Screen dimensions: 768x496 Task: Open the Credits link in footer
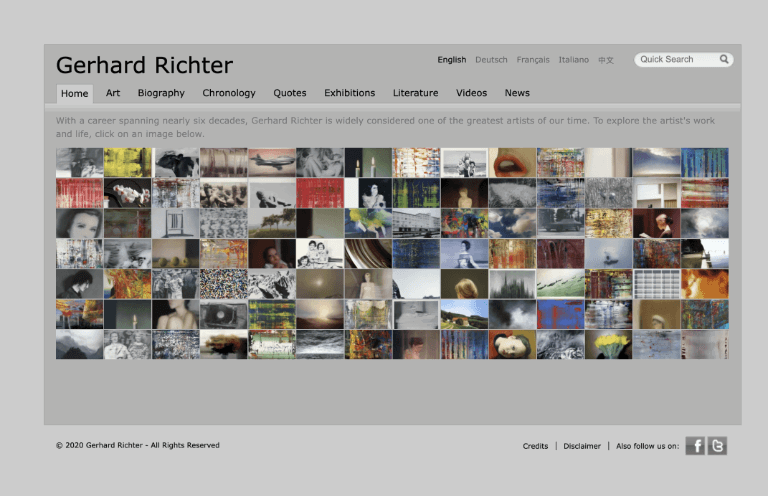pyautogui.click(x=535, y=446)
